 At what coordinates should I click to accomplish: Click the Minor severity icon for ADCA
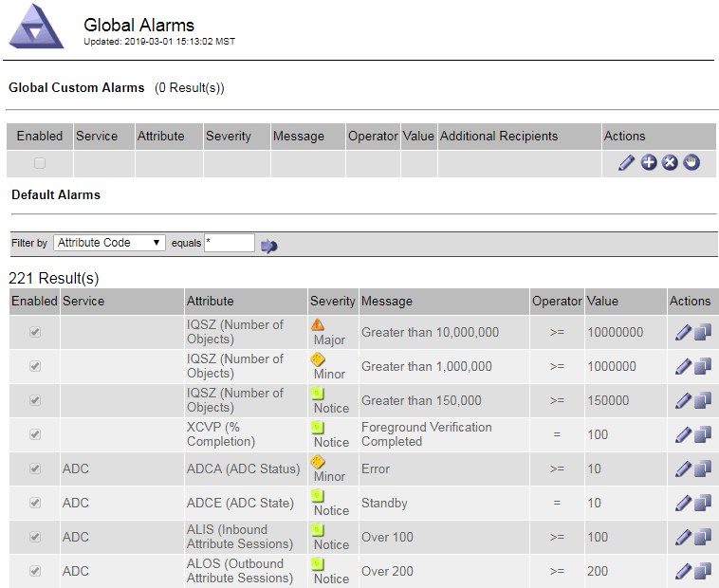click(318, 463)
